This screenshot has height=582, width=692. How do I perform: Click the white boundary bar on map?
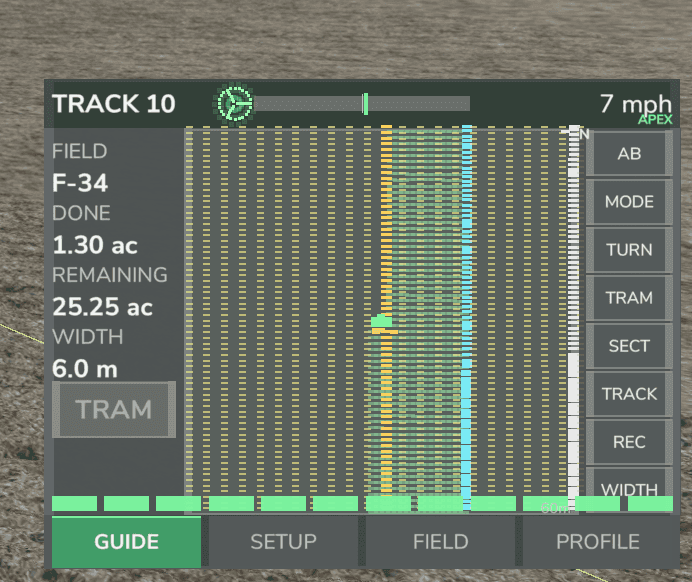pyautogui.click(x=573, y=318)
